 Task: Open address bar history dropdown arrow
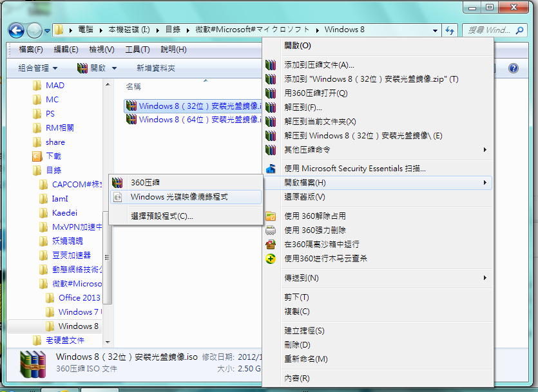(x=435, y=30)
